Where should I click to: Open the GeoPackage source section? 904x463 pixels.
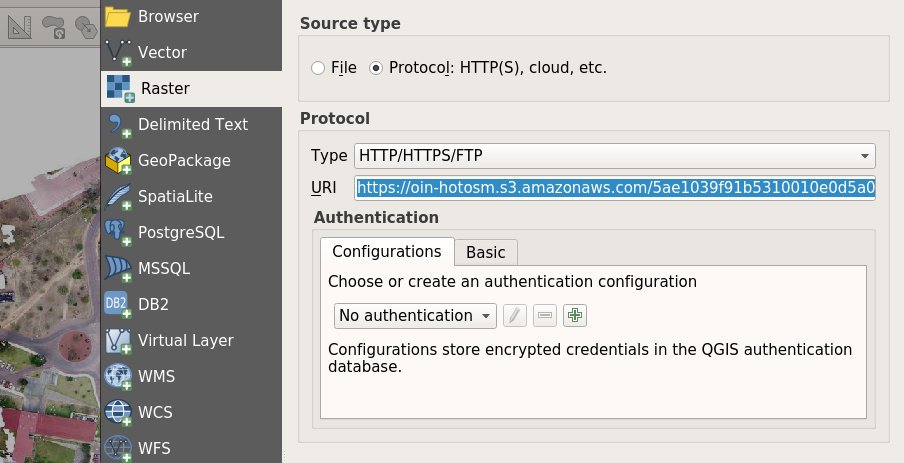click(191, 160)
